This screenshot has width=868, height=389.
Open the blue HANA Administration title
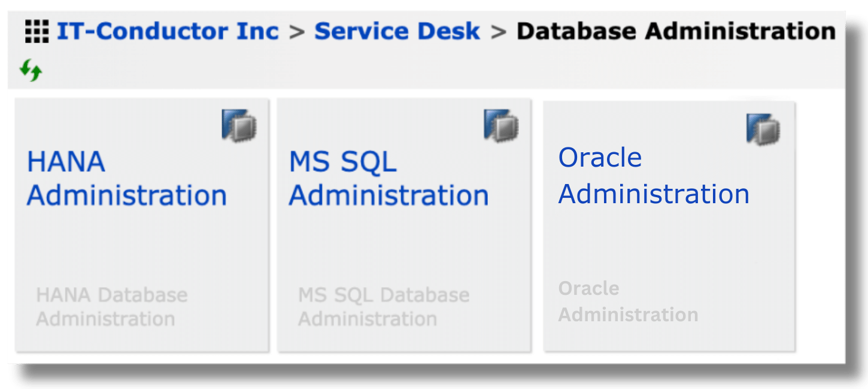click(x=126, y=179)
